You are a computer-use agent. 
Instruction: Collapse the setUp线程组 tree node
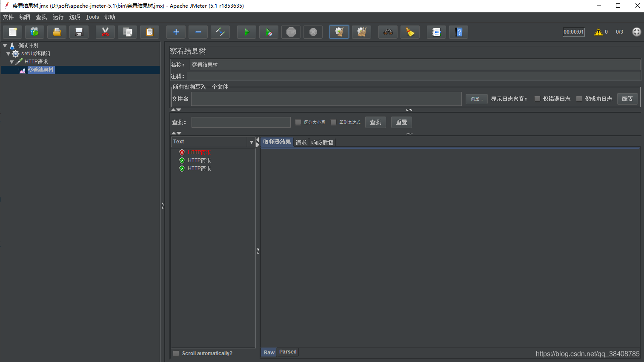pos(8,54)
